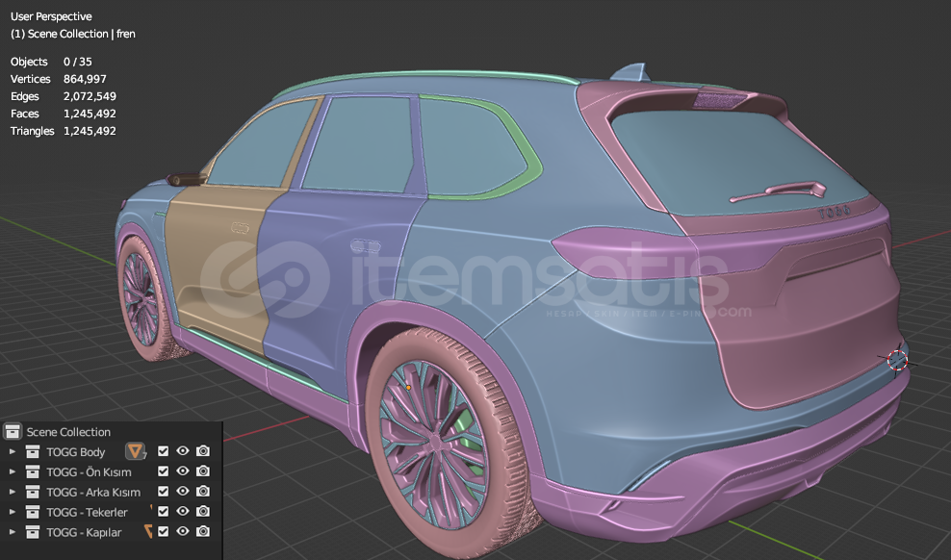Expand the TOGG - Kapılar collection
This screenshot has width=951, height=560.
point(13,532)
